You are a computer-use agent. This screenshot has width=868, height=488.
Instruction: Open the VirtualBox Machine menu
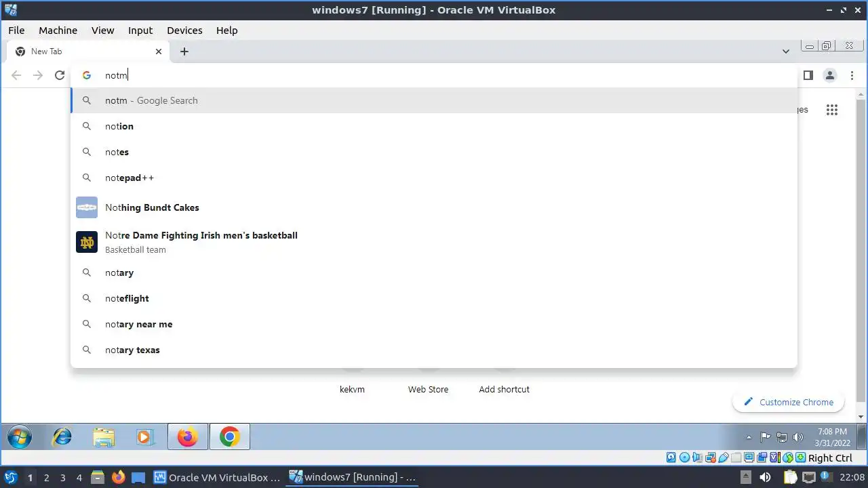click(58, 30)
